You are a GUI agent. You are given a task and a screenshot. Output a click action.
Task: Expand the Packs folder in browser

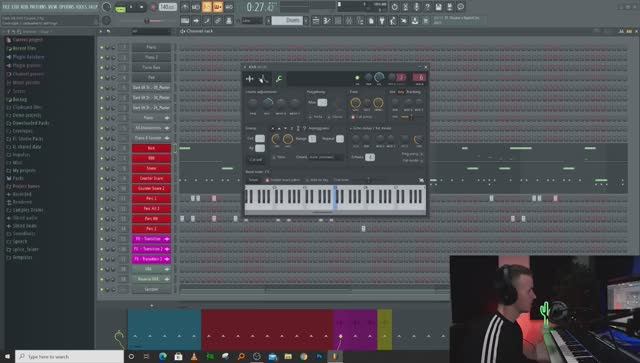click(x=18, y=178)
